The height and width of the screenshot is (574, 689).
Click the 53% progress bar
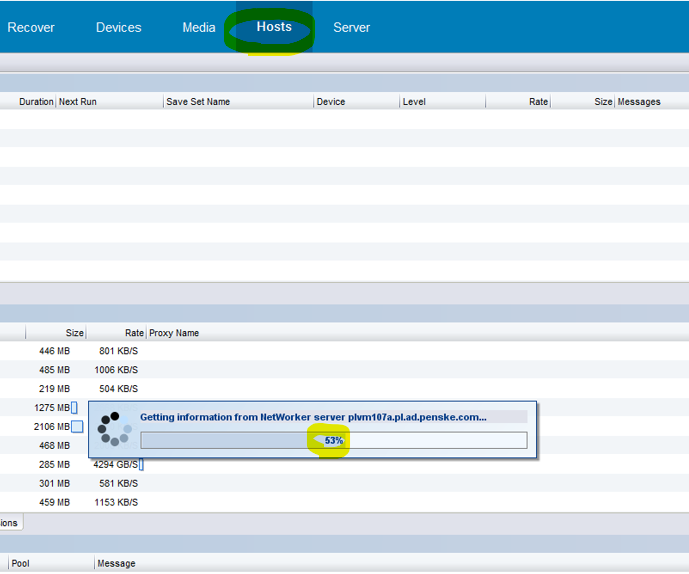(x=333, y=440)
